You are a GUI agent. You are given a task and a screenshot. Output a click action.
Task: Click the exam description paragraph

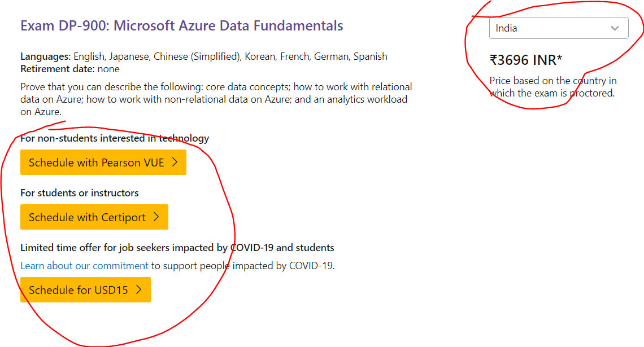click(216, 99)
